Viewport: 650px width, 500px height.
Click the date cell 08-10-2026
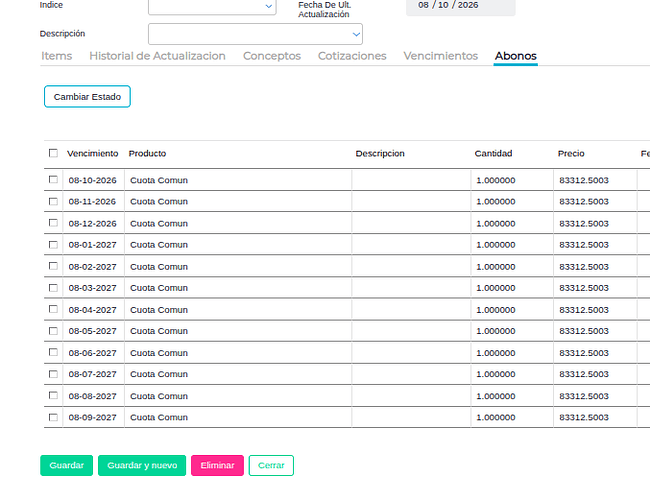92,180
